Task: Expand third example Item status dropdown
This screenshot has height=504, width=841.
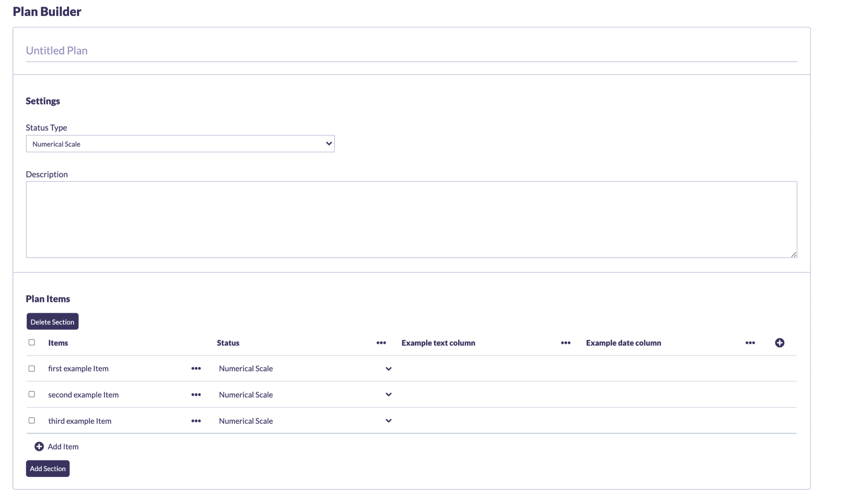Action: click(x=388, y=421)
